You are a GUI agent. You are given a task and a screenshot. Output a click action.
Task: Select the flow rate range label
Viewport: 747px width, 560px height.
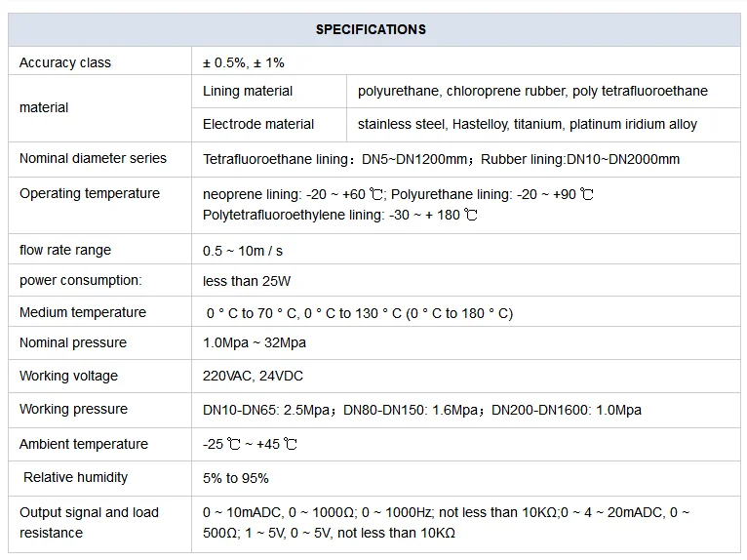65,250
